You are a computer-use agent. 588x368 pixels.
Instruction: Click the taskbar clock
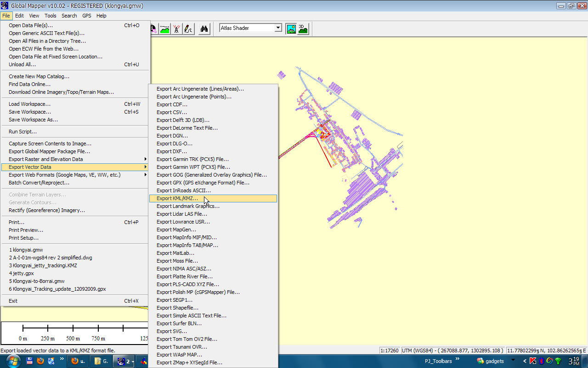574,361
